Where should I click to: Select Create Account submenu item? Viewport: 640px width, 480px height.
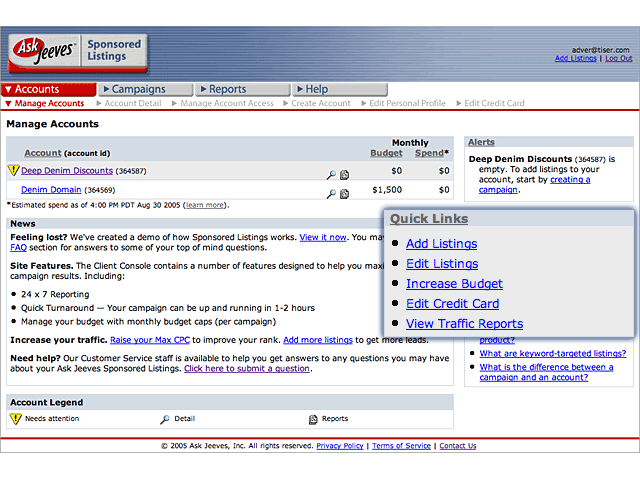coord(317,103)
